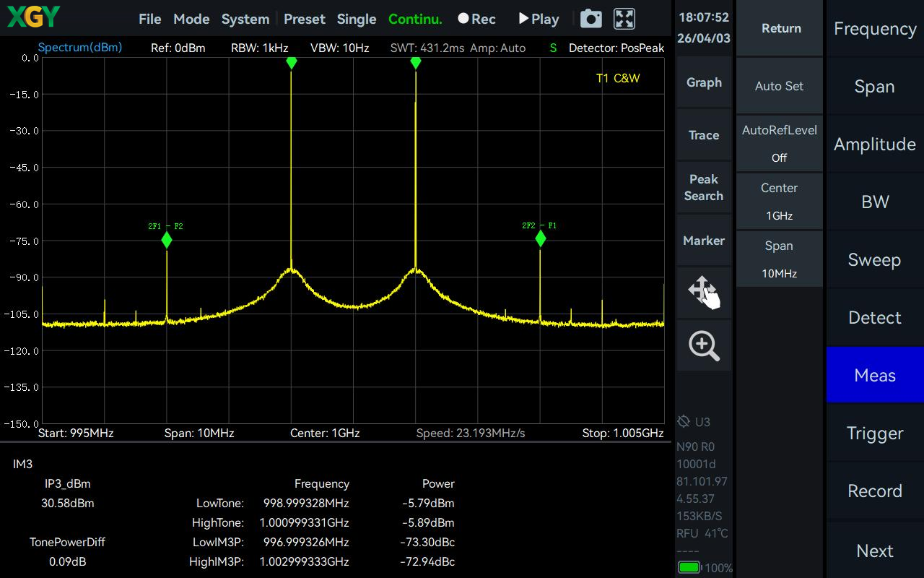Click the Auto Set button
Image resolution: width=924 pixels, height=578 pixels.
(x=780, y=85)
